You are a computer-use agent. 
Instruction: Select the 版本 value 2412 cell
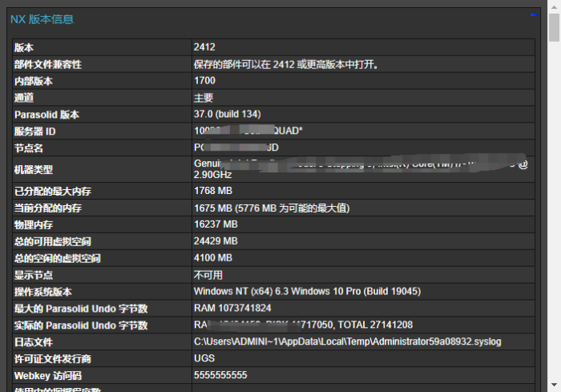click(204, 47)
